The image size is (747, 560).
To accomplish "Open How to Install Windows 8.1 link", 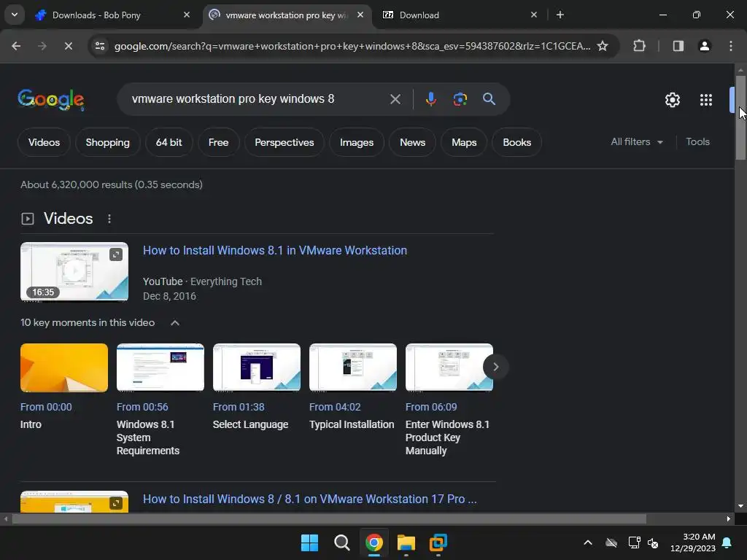I will (x=275, y=251).
